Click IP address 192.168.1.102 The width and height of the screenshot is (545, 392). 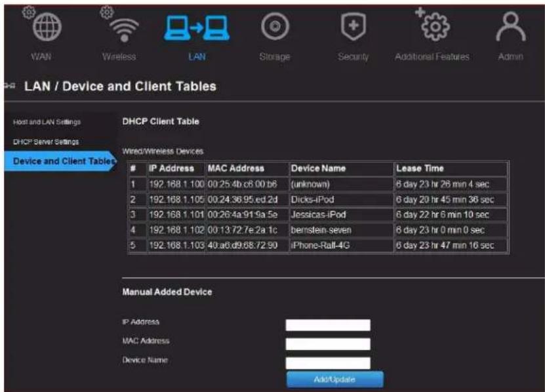[x=176, y=230]
